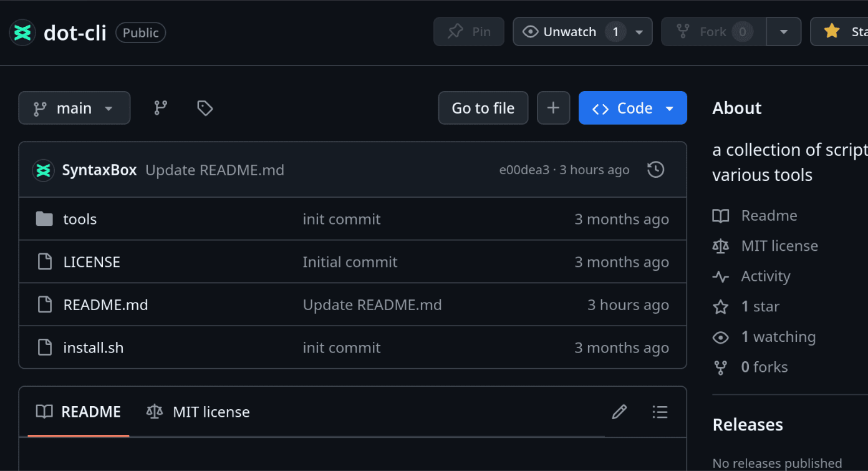View commit history clock icon
Viewport: 868px width, 471px height.
click(x=655, y=170)
